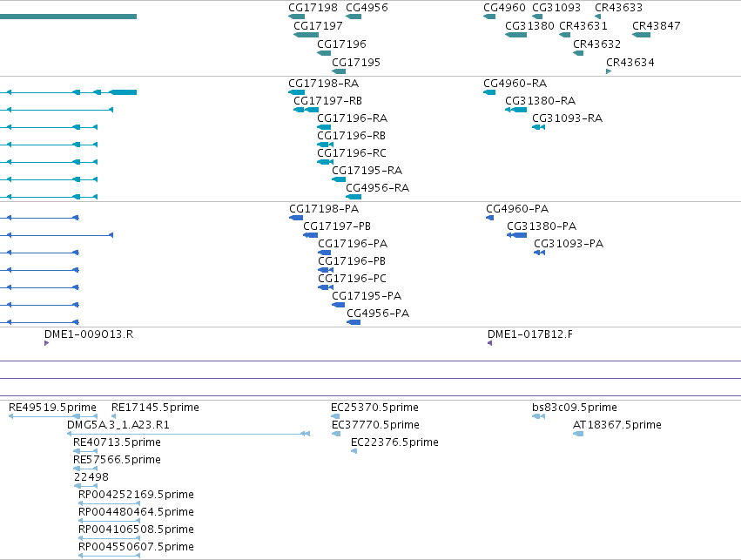
Task: Select the CG31093-PA protein label
Action: click(569, 244)
